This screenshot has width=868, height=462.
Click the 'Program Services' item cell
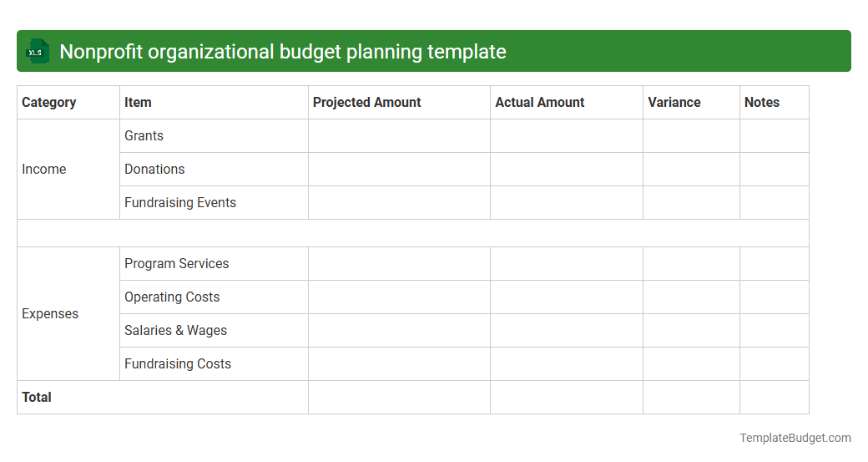coord(214,264)
